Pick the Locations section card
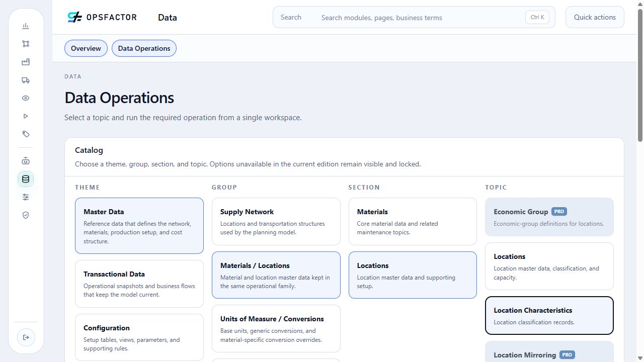The image size is (644, 362). click(x=413, y=275)
